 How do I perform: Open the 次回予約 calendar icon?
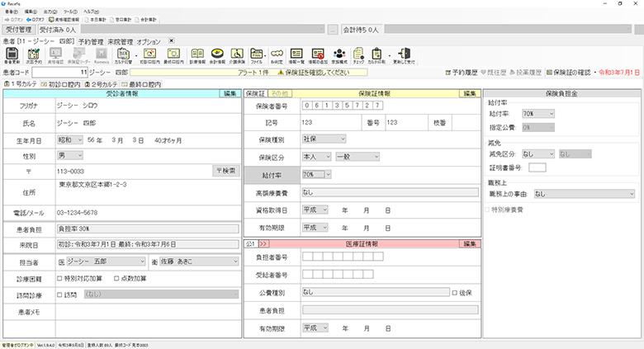point(34,54)
